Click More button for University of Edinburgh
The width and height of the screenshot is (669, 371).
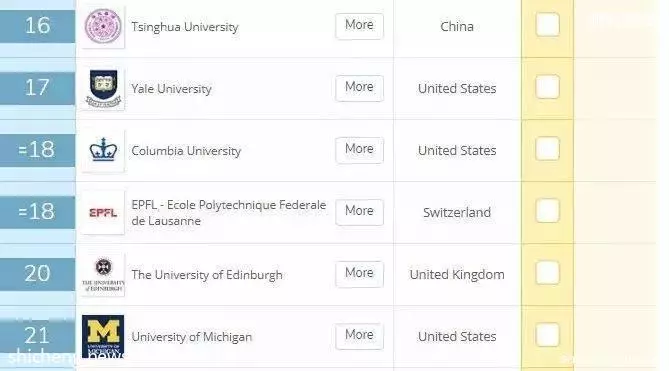[359, 274]
